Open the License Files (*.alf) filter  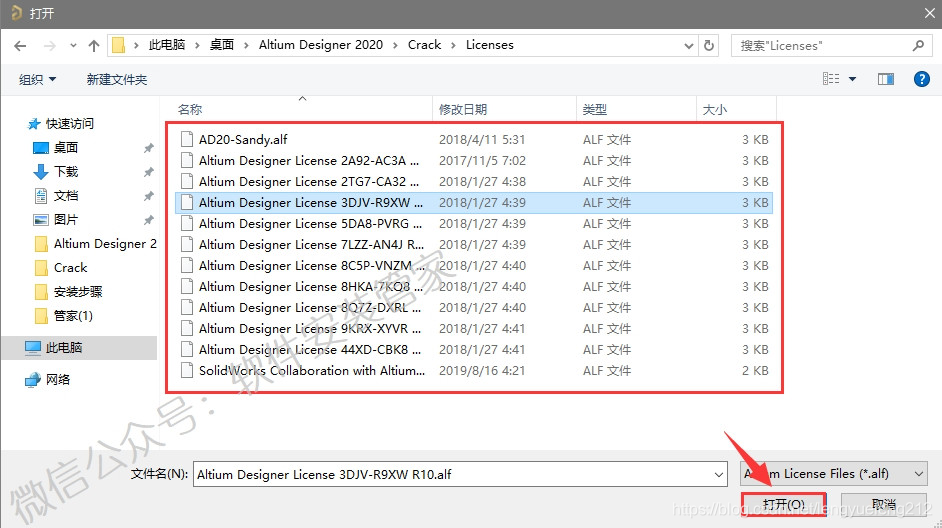coord(834,473)
